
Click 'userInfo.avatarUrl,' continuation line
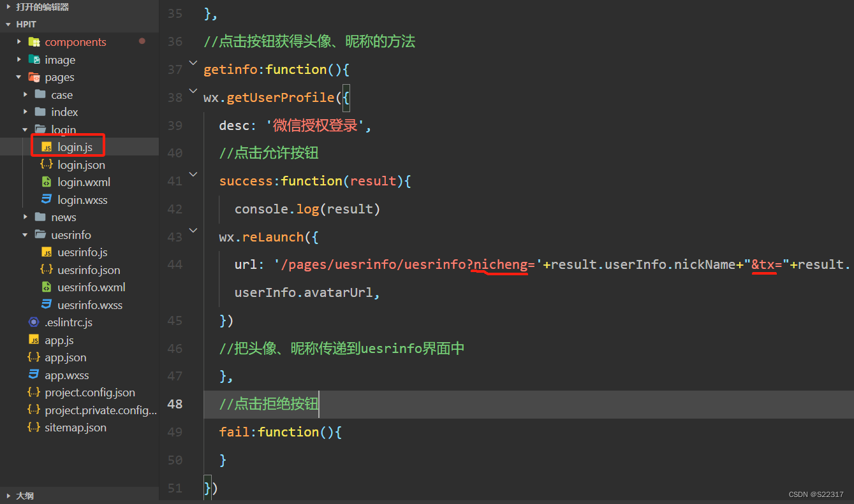307,292
